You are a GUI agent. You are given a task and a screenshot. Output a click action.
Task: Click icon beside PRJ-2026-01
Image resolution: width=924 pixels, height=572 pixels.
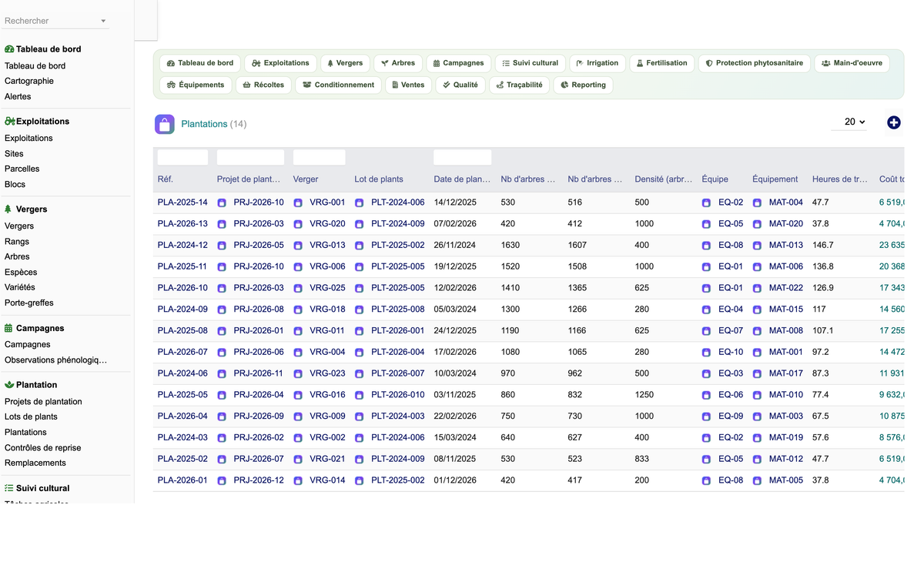coord(222,331)
